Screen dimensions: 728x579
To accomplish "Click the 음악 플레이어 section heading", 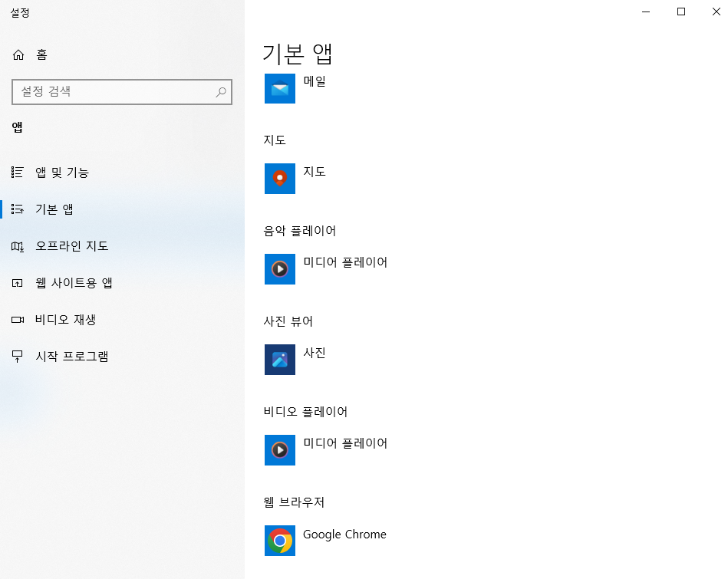I will click(x=299, y=231).
